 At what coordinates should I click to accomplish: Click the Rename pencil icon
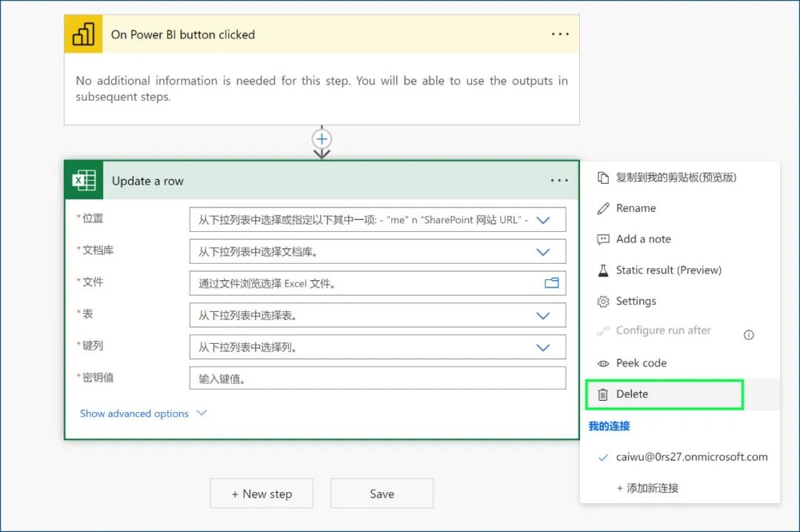click(x=601, y=208)
